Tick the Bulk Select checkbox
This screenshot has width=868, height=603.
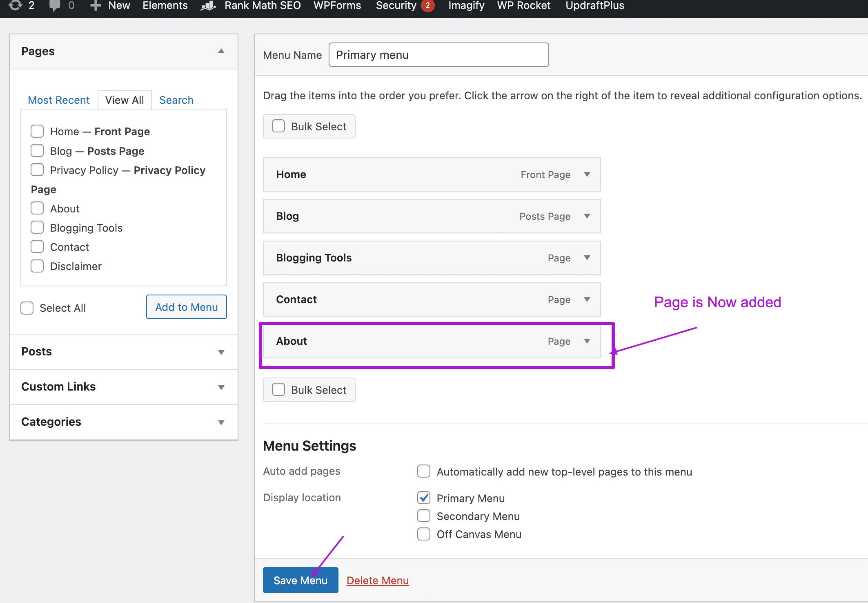tap(278, 126)
